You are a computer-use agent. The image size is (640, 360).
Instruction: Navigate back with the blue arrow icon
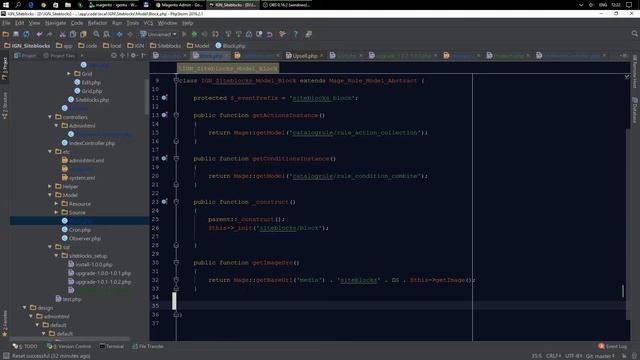coord(120,34)
